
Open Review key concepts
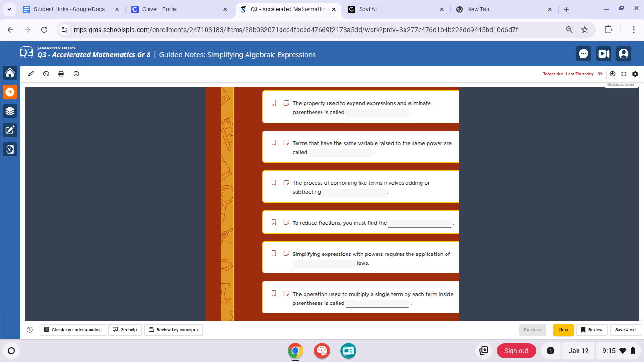tap(173, 330)
